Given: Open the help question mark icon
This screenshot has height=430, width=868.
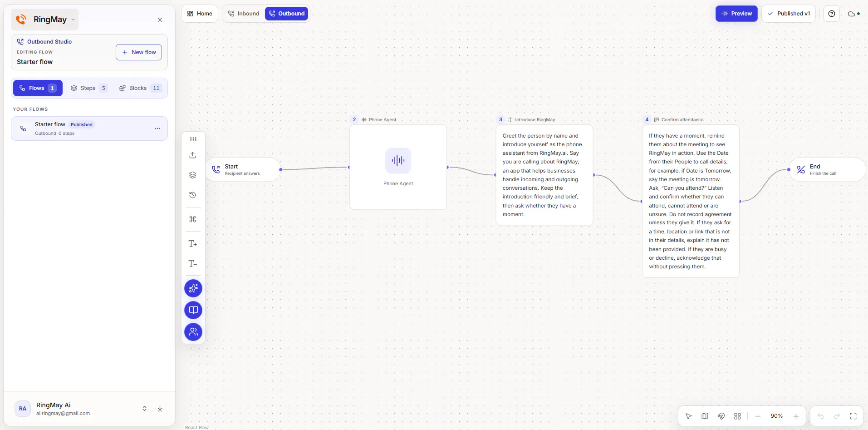Looking at the screenshot, I should point(832,14).
